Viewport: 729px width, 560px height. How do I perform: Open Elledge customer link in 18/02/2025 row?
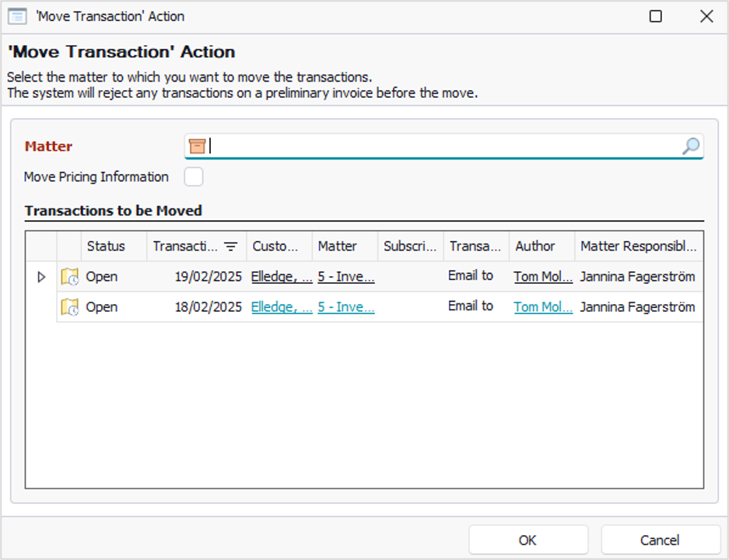(282, 306)
